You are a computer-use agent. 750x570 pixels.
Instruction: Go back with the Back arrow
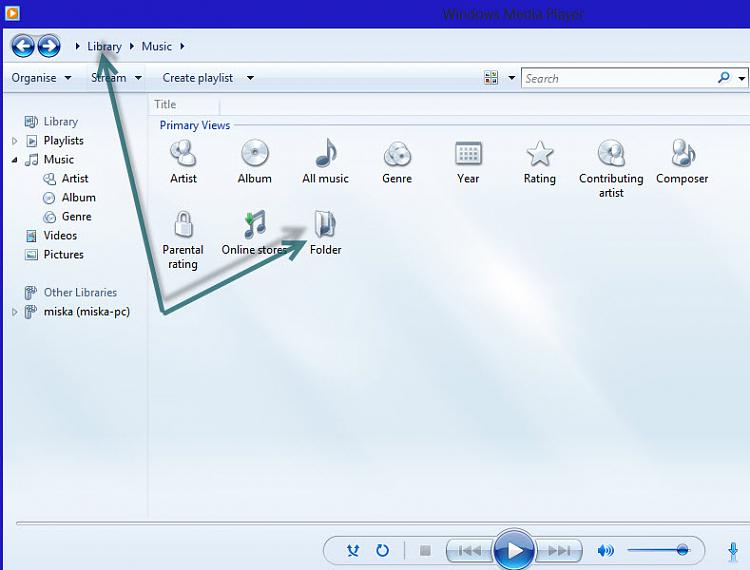click(23, 46)
